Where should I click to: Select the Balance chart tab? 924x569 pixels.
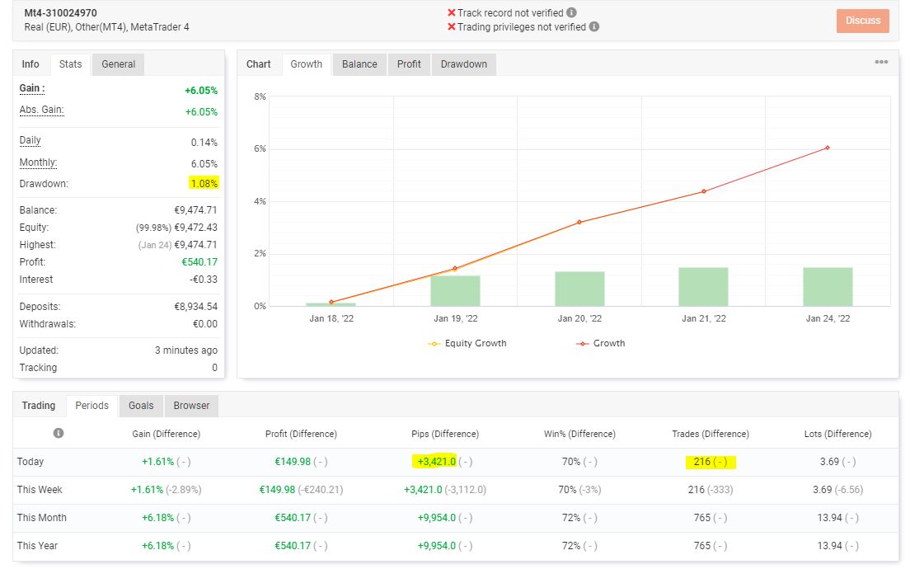[x=359, y=64]
